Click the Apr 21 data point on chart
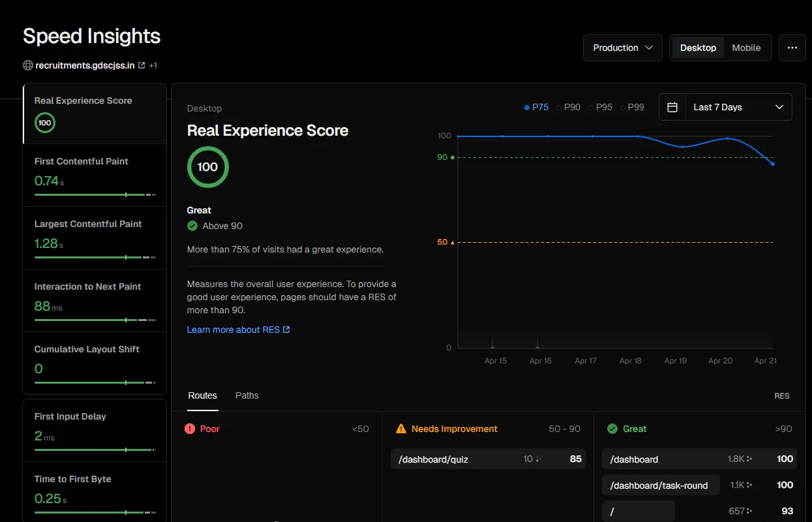The height and width of the screenshot is (522, 812). pos(773,164)
